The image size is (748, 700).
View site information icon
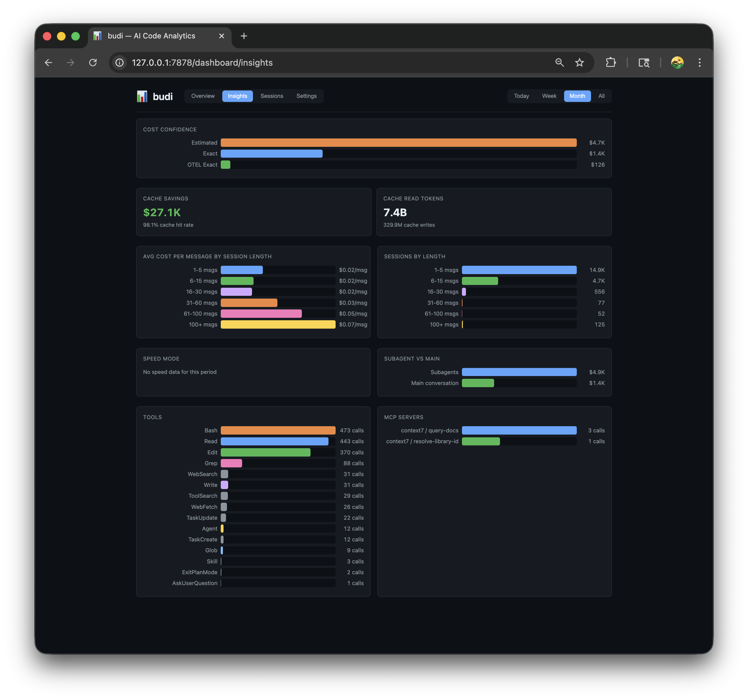(120, 63)
